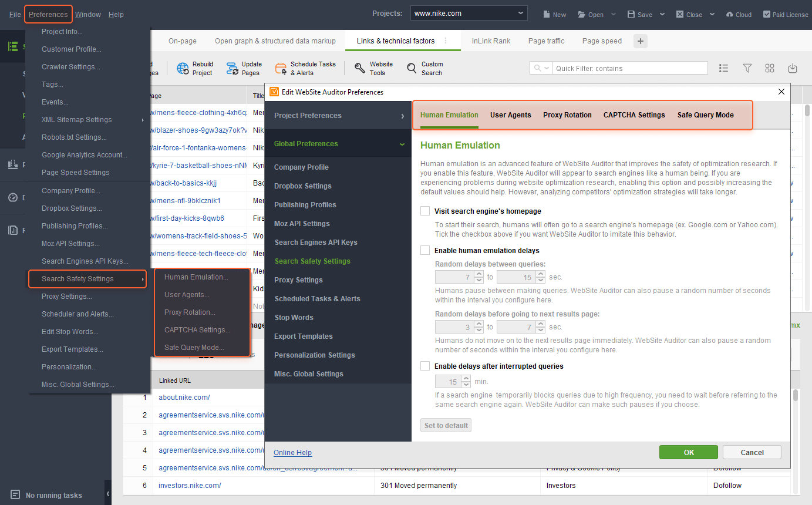The image size is (812, 505).
Task: Click the Save project icon
Action: tap(631, 14)
